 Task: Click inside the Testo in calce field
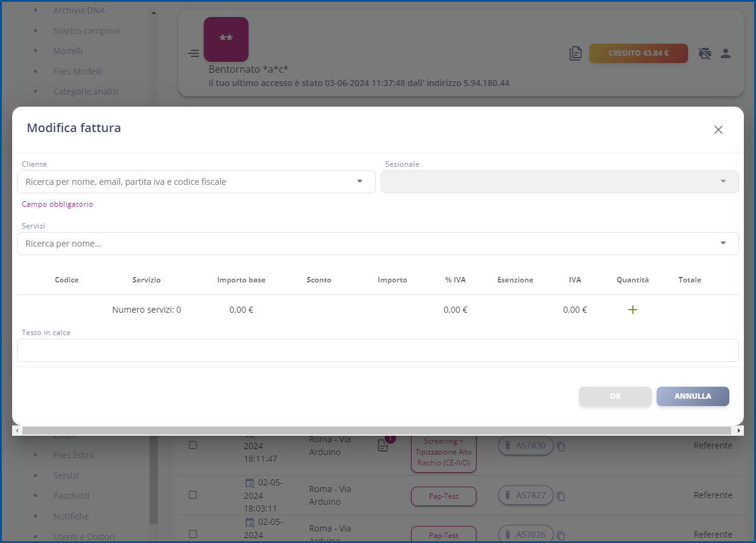click(x=378, y=350)
